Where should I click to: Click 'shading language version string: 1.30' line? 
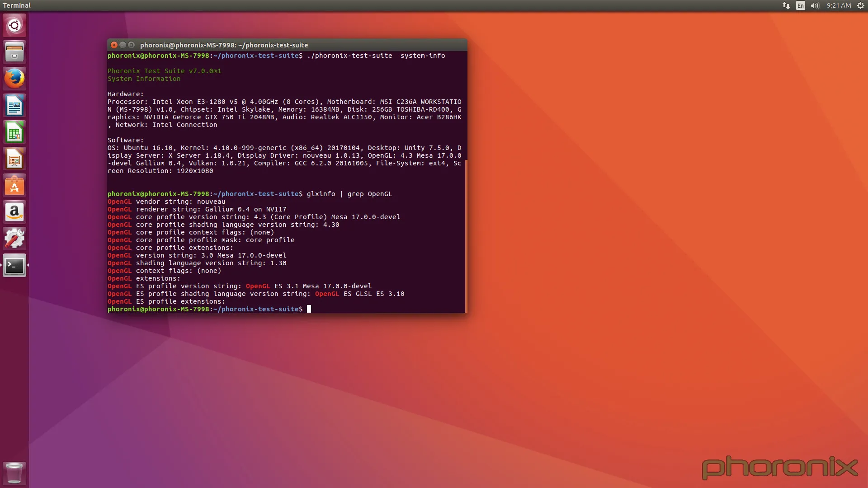coord(211,263)
